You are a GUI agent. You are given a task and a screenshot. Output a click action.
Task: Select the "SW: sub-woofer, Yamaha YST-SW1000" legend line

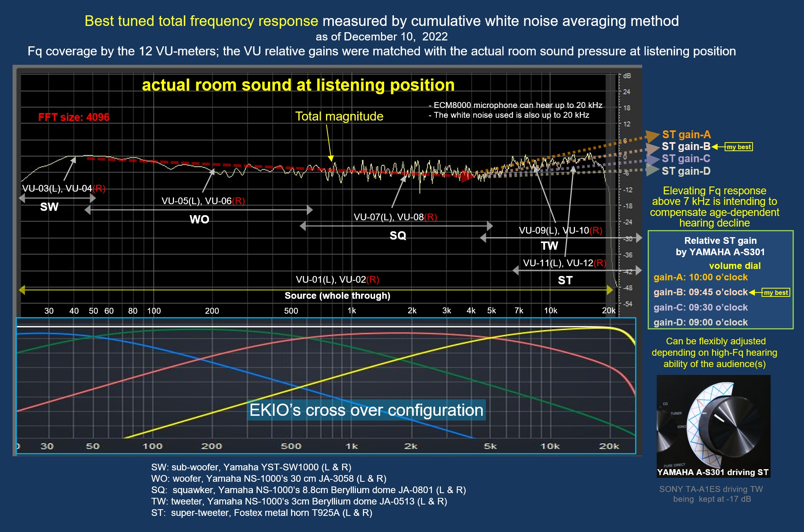[x=251, y=467]
